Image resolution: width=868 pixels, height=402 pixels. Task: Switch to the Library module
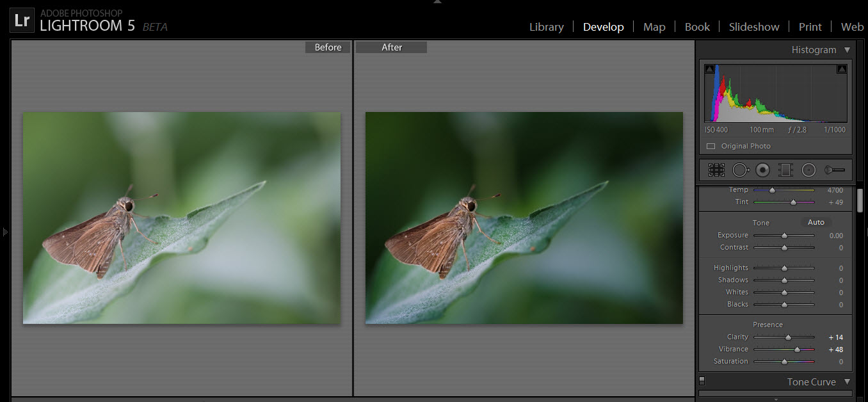(546, 27)
